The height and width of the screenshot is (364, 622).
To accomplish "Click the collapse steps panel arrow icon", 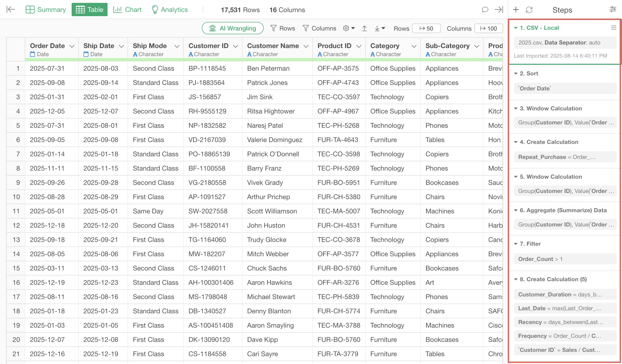I will click(x=499, y=10).
